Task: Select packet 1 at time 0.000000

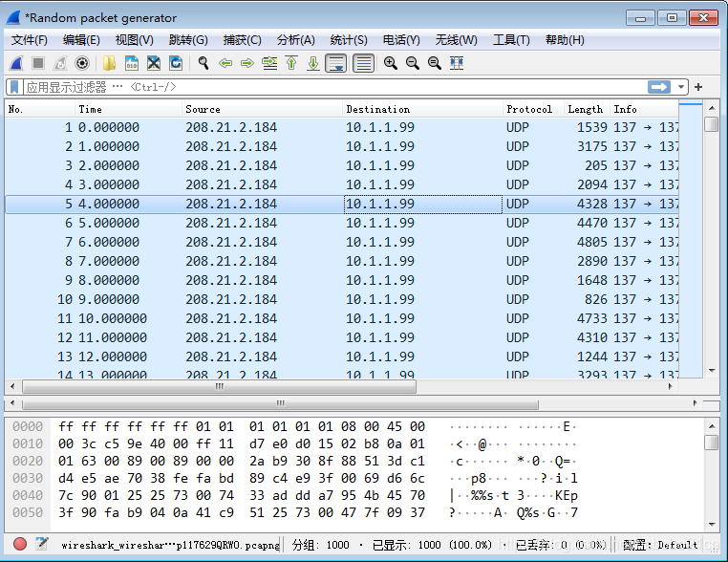Action: pyautogui.click(x=342, y=127)
